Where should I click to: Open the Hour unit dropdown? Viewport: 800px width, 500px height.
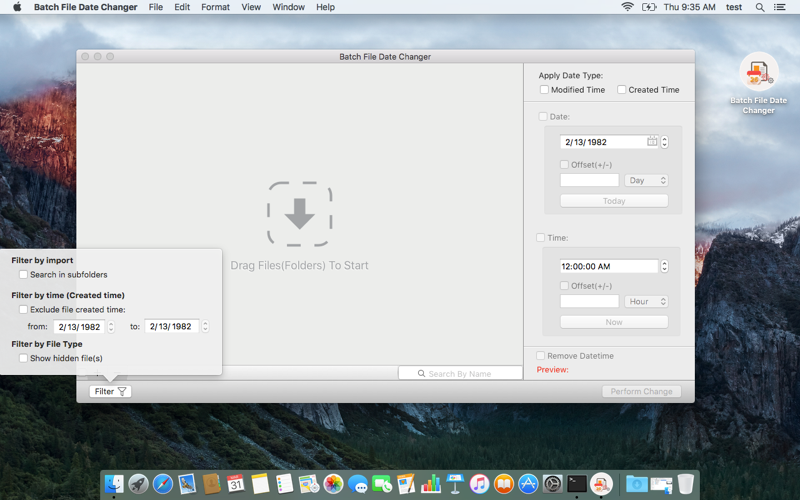[x=646, y=302]
